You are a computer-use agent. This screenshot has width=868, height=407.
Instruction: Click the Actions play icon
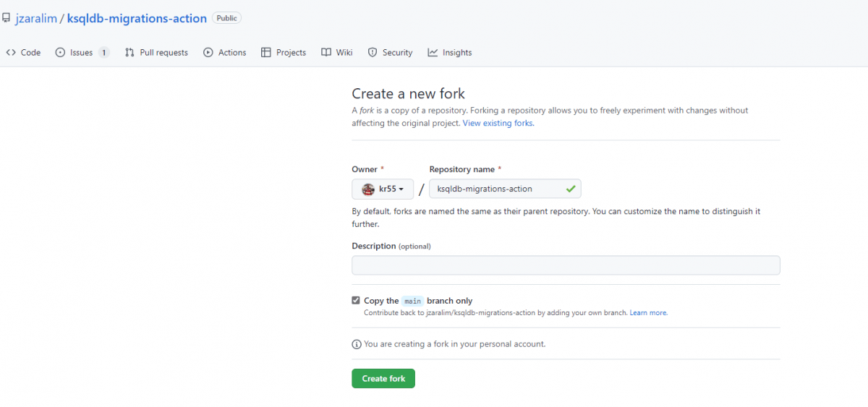coord(208,53)
